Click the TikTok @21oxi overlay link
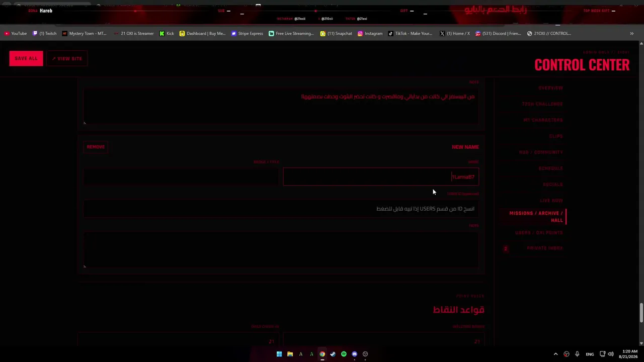 pyautogui.click(x=356, y=19)
